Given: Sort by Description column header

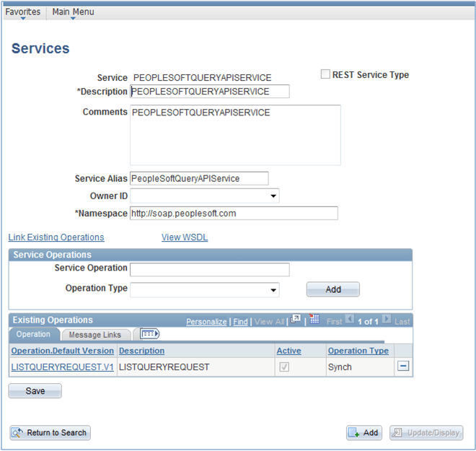Looking at the screenshot, I should point(142,351).
